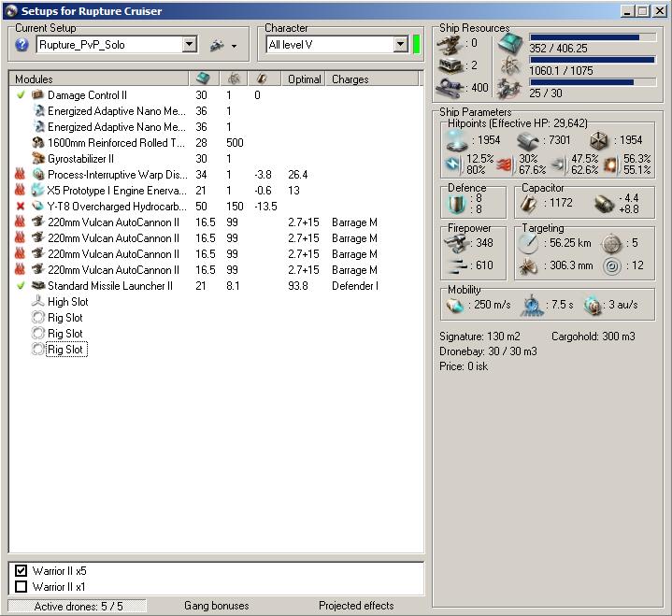Click the green status indicator beside Character
The height and width of the screenshot is (616, 672).
(x=416, y=44)
